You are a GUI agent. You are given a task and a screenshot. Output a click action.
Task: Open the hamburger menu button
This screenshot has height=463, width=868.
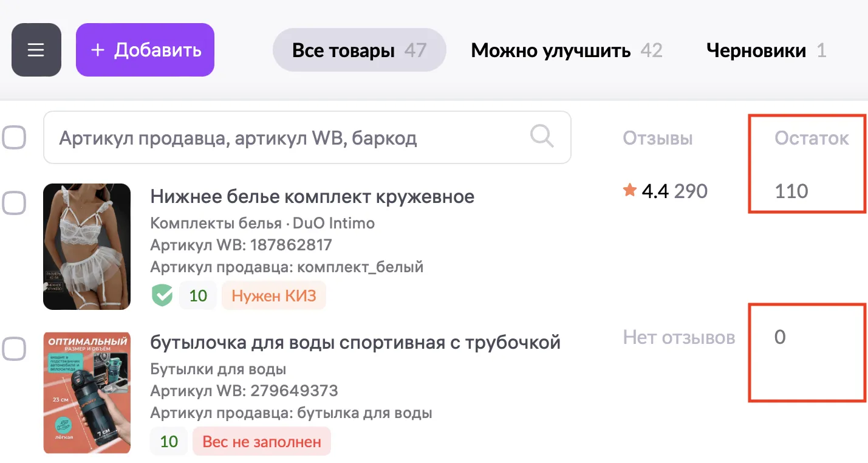pos(36,50)
